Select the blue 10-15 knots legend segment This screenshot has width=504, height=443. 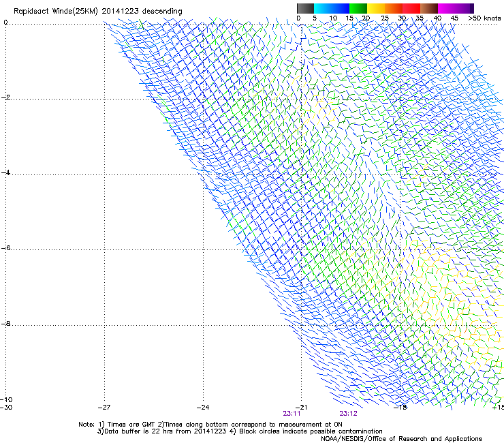(341, 8)
